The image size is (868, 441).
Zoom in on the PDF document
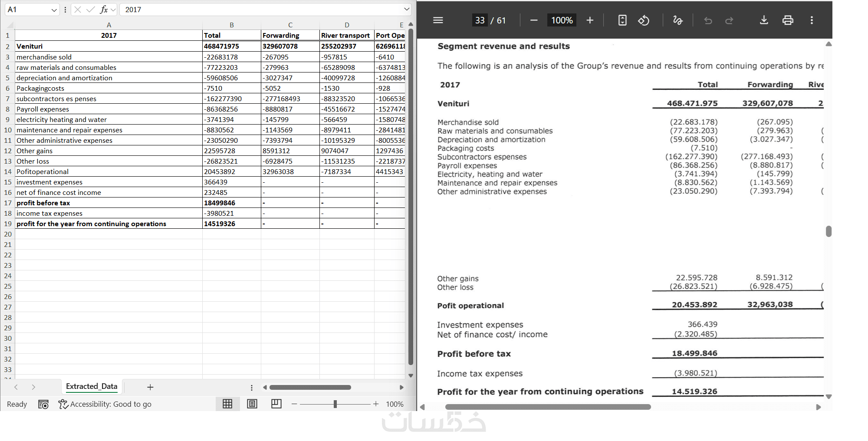590,20
